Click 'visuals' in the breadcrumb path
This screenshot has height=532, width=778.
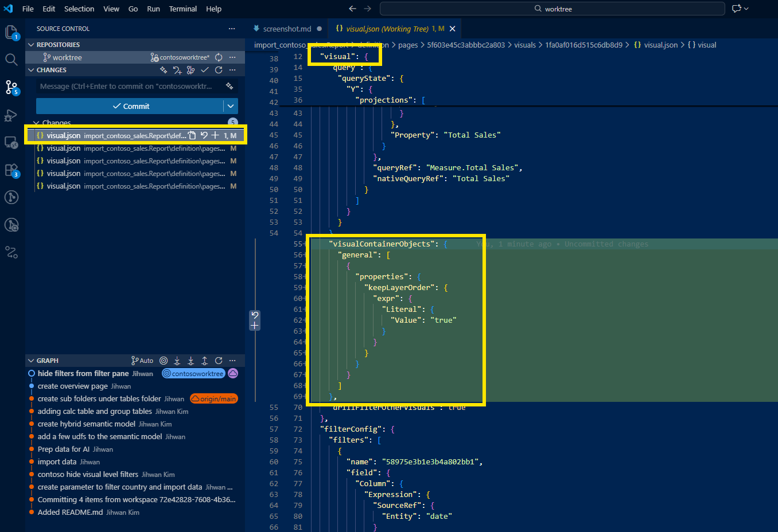(525, 45)
